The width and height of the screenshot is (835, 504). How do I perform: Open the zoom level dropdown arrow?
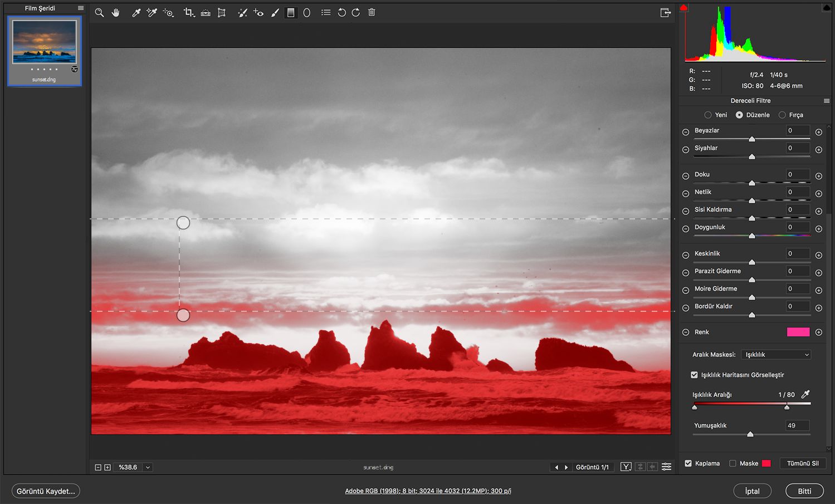[148, 467]
